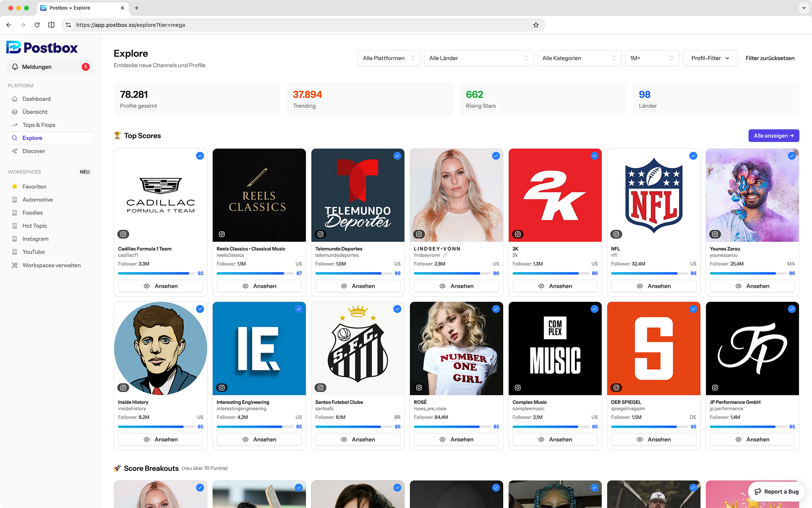Go to Tops & Flops

click(x=50, y=125)
